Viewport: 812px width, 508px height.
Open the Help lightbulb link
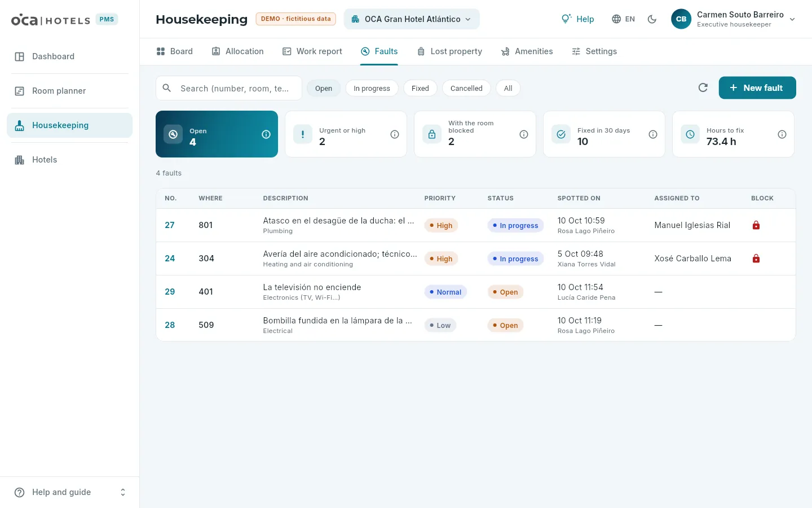click(x=577, y=19)
